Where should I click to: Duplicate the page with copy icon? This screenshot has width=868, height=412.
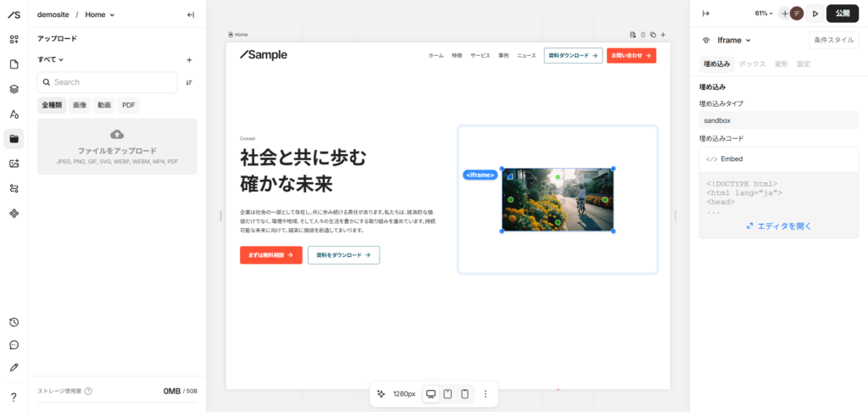[x=653, y=34]
